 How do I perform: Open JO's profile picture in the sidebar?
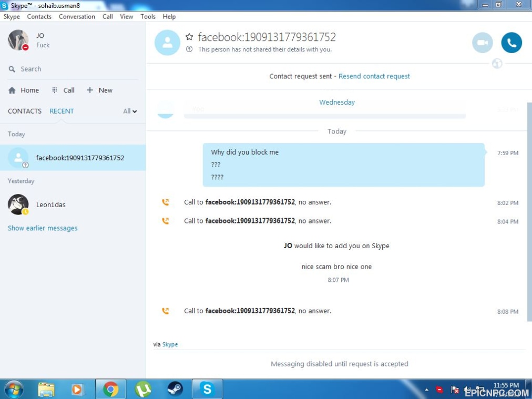click(x=18, y=40)
